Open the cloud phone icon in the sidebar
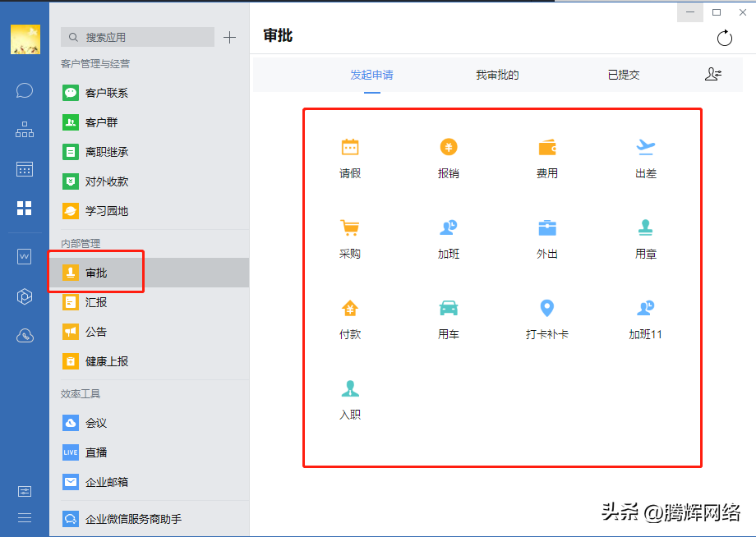The image size is (756, 537). 25,335
